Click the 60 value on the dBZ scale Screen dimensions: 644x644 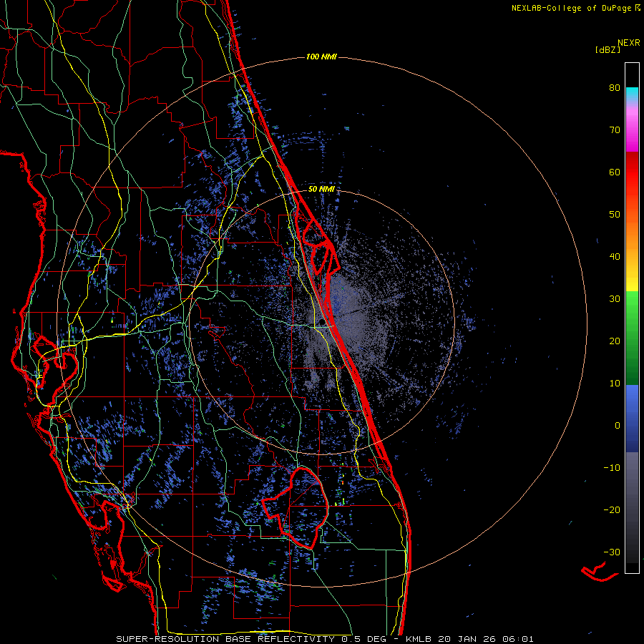click(x=615, y=172)
